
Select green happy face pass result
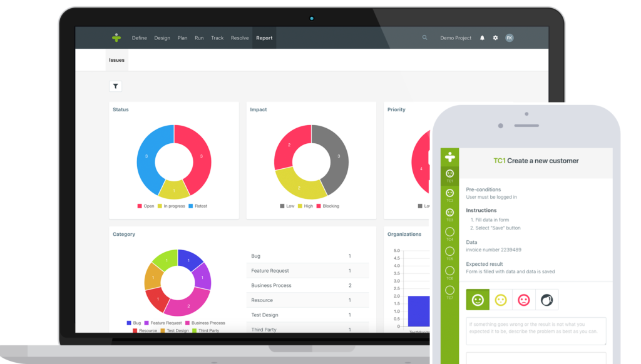point(478,300)
